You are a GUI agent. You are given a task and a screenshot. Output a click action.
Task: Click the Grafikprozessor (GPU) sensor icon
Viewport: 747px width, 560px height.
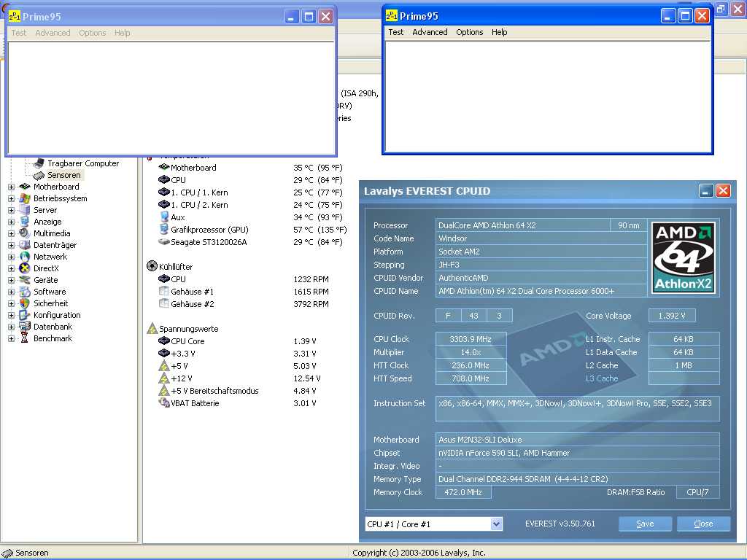click(x=164, y=230)
